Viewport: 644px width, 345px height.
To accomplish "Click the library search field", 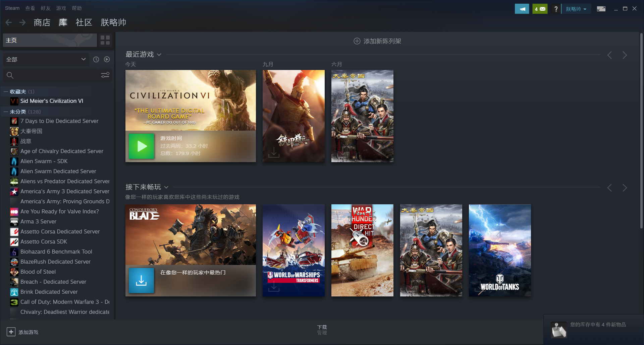I will pos(50,75).
